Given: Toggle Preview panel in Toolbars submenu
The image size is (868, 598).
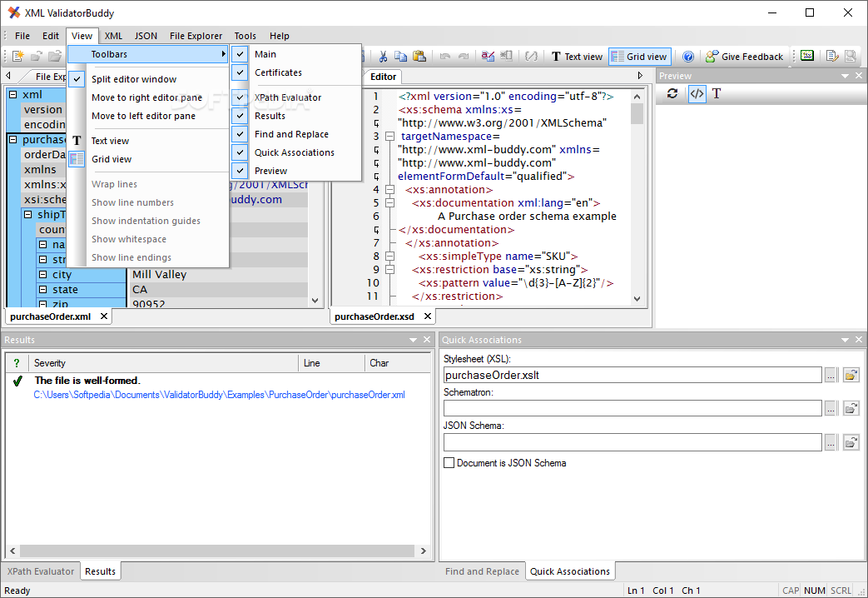Looking at the screenshot, I should click(240, 171).
